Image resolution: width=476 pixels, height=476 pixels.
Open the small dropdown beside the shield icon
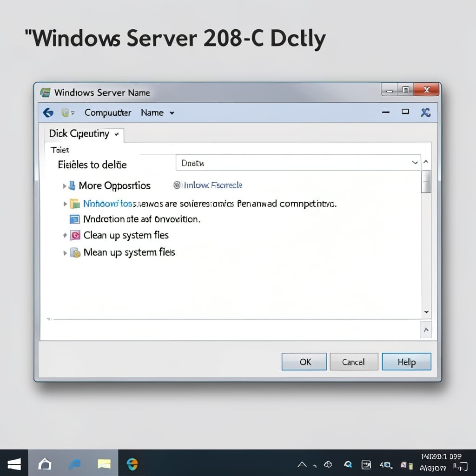tap(73, 113)
